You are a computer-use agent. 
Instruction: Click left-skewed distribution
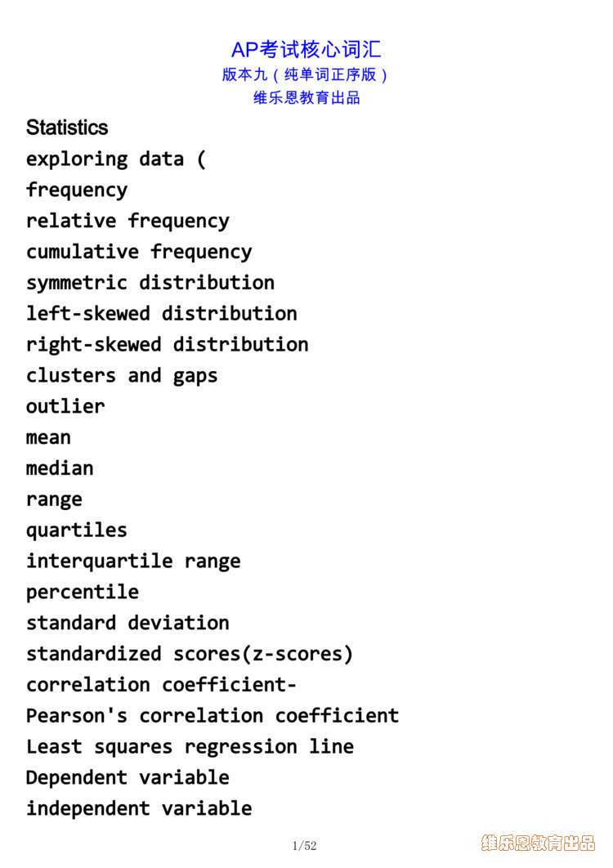pyautogui.click(x=162, y=314)
